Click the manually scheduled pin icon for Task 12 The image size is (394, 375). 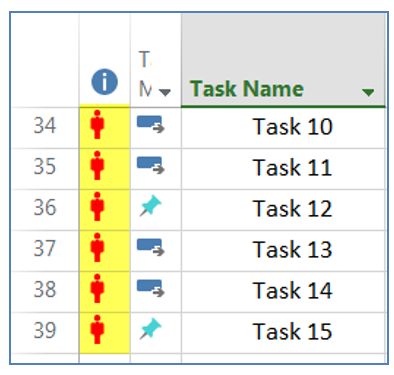pos(151,206)
